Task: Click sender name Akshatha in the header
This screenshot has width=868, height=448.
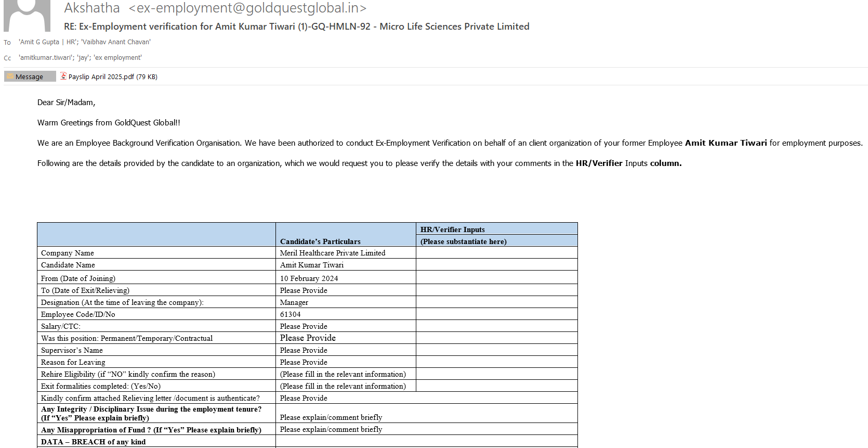Action: click(x=92, y=8)
